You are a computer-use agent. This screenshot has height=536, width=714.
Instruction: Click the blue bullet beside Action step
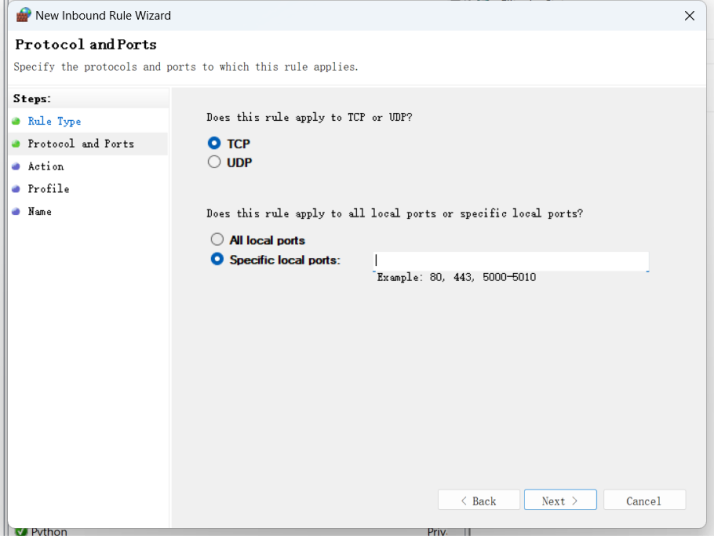pyautogui.click(x=16, y=167)
